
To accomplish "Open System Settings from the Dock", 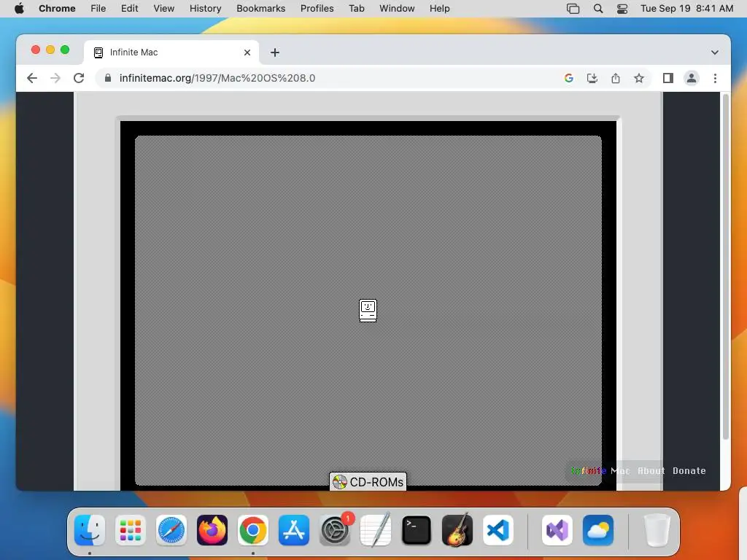I will [334, 530].
